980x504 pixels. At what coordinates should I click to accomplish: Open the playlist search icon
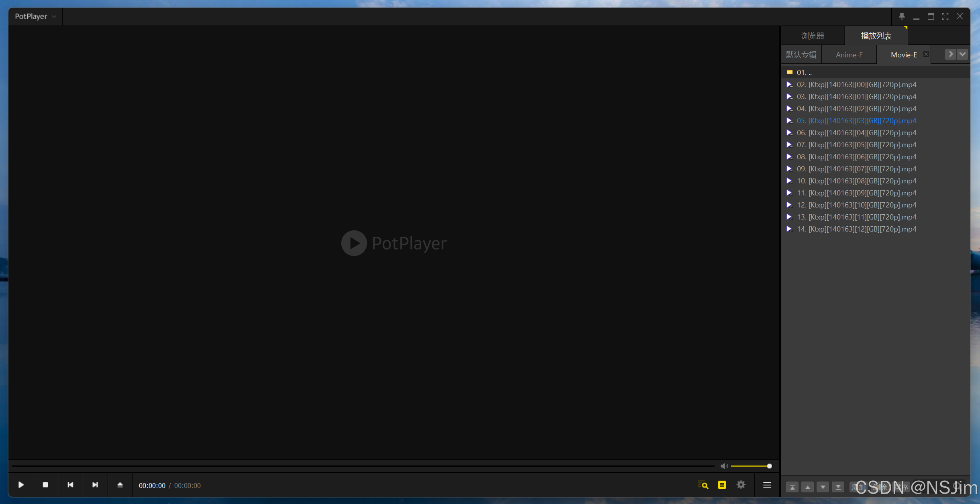[x=703, y=485]
